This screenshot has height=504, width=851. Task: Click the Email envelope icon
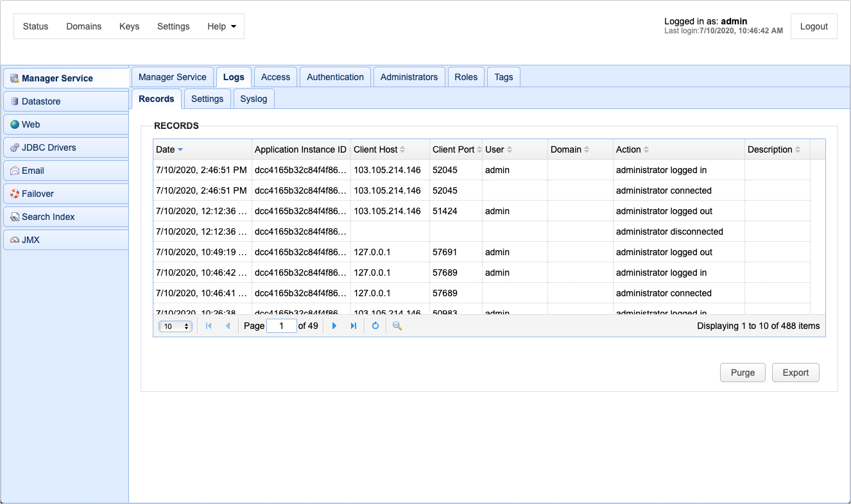click(15, 171)
